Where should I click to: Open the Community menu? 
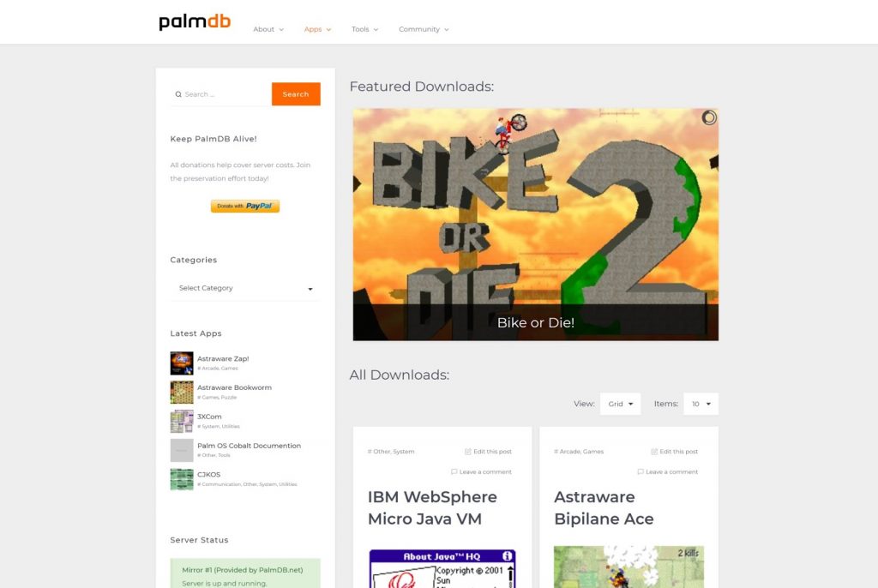(424, 29)
